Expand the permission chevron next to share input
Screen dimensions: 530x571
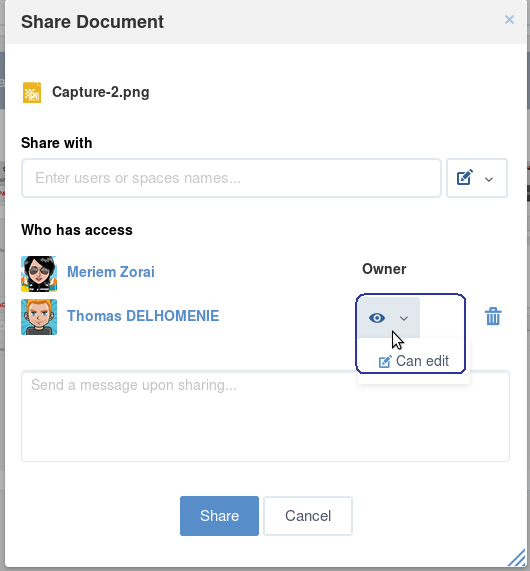click(x=489, y=179)
